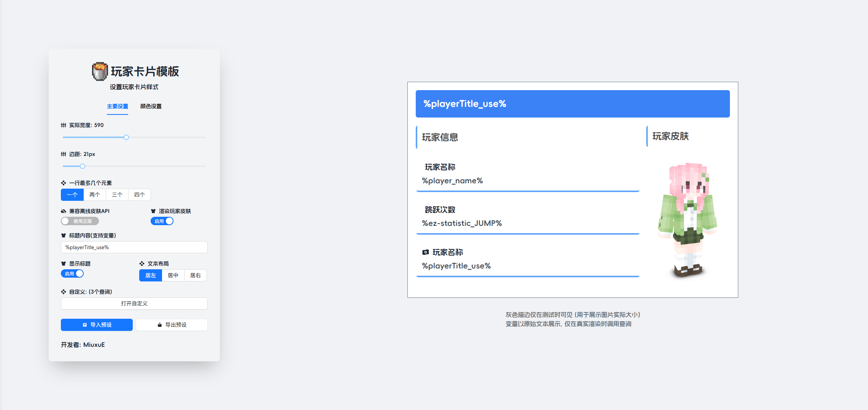Click the icon beside 文本布局 label
The image size is (868, 410).
pyautogui.click(x=142, y=264)
